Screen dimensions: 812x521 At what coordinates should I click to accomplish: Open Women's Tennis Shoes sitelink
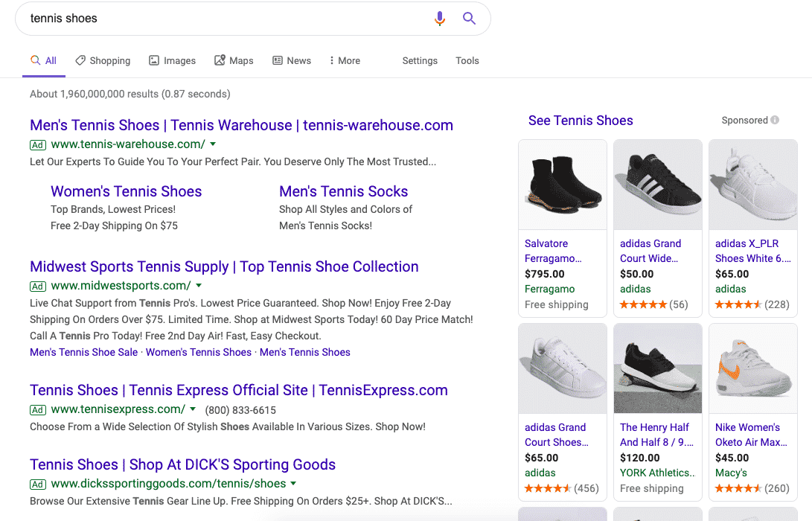point(127,191)
